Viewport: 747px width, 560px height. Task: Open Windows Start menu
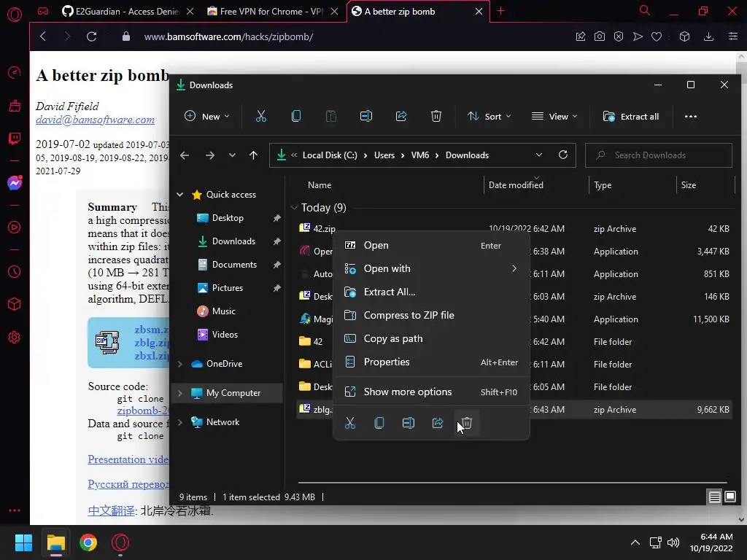point(23,542)
